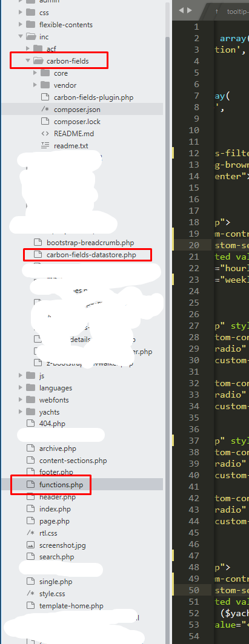The height and width of the screenshot is (644, 249).
Task: Open archive.php file
Action: click(58, 448)
